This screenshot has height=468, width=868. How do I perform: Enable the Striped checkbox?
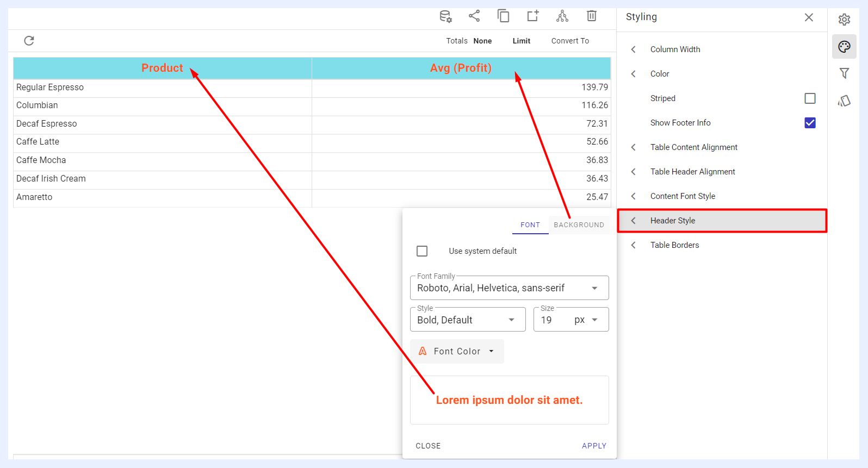[x=810, y=98]
